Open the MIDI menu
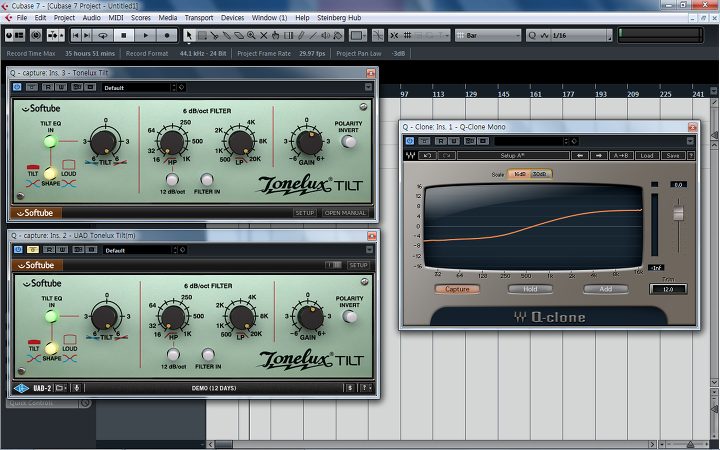 point(116,18)
